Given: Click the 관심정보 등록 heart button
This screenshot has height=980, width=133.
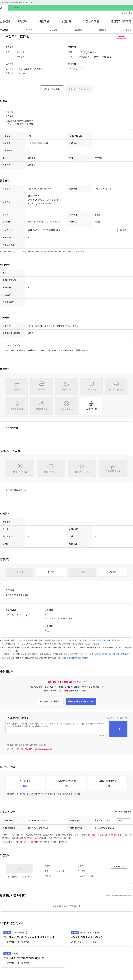Looking at the screenshot, I should (x=52, y=89).
